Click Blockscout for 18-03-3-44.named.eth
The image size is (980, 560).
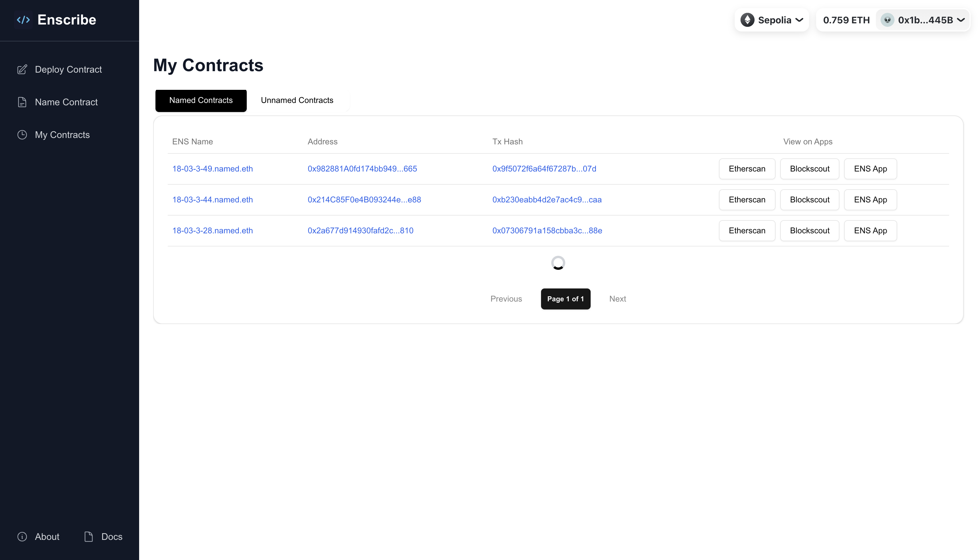pos(810,199)
